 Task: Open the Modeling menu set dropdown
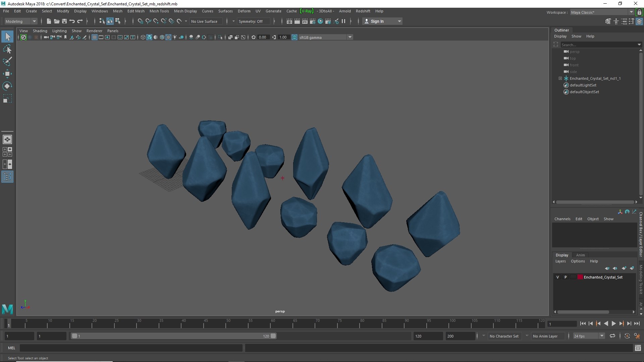pyautogui.click(x=21, y=21)
